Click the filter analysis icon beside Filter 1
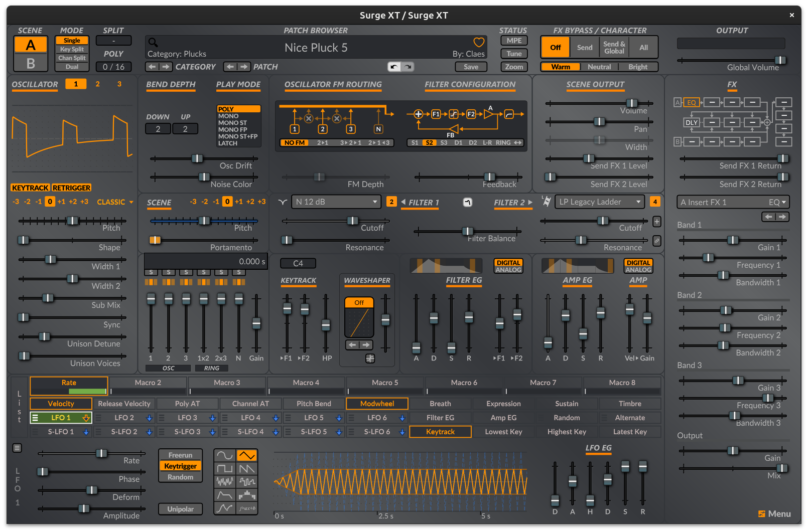 (x=467, y=202)
